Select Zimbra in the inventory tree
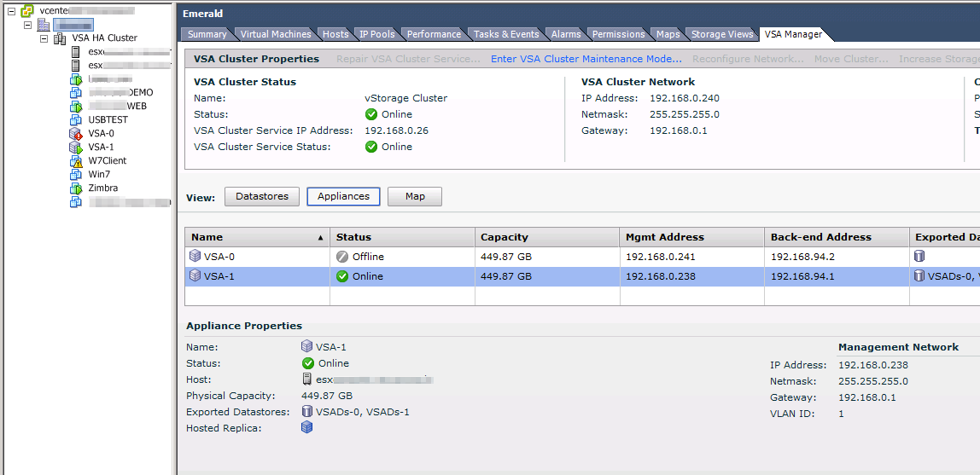 103,188
